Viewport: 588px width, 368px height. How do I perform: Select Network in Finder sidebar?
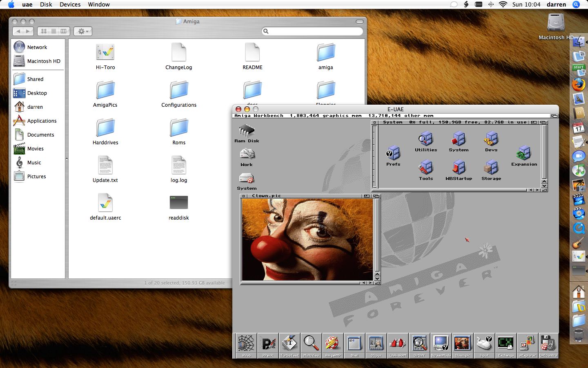pos(38,47)
